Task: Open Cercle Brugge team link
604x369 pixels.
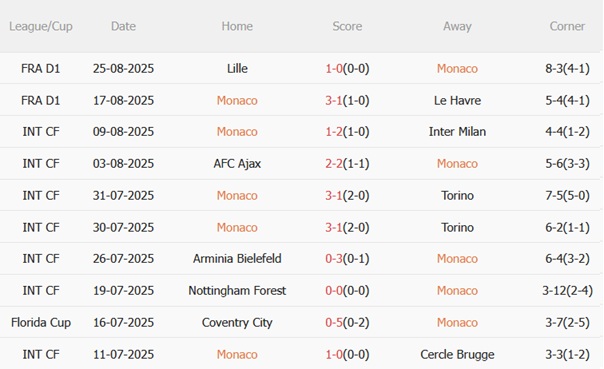Action: [x=457, y=354]
